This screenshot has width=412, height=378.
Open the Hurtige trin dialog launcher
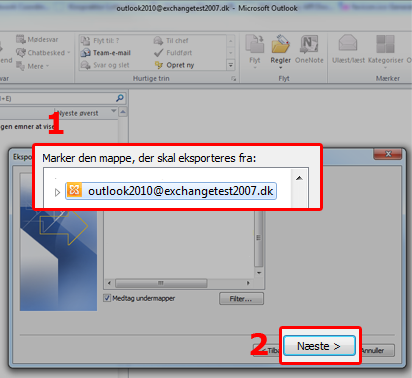pyautogui.click(x=234, y=79)
